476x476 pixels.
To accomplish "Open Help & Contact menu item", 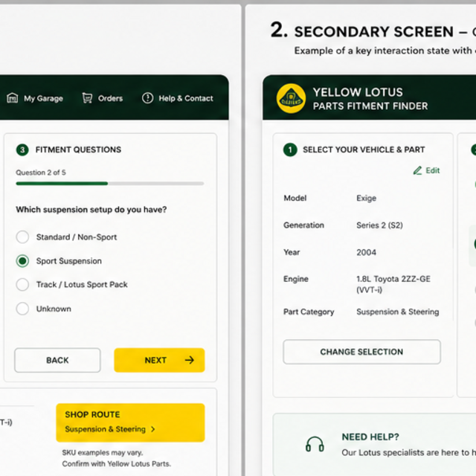I will coord(178,98).
